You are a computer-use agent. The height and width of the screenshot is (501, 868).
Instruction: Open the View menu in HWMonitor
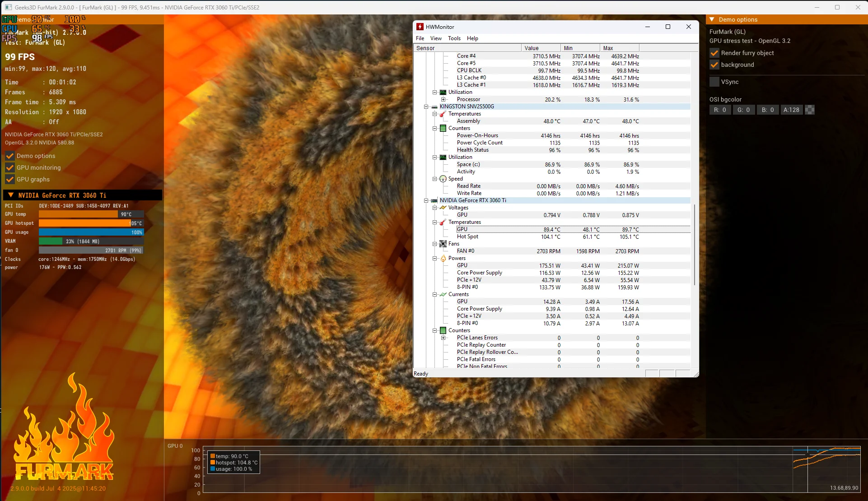435,38
